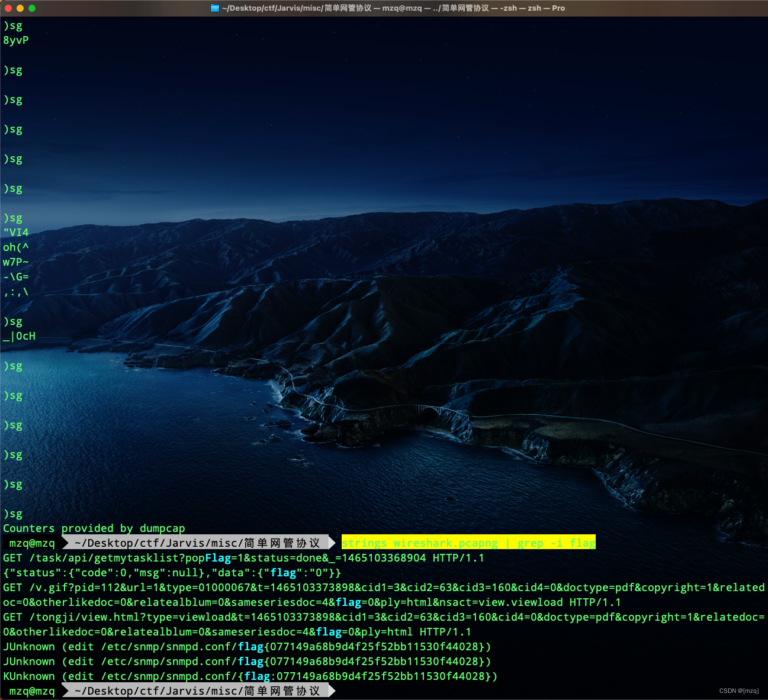This screenshot has width=768, height=700.
Task: Click the 'KUnknown (edit /etc/snmp/snmpd.conf/{flag:' line
Action: (250, 676)
